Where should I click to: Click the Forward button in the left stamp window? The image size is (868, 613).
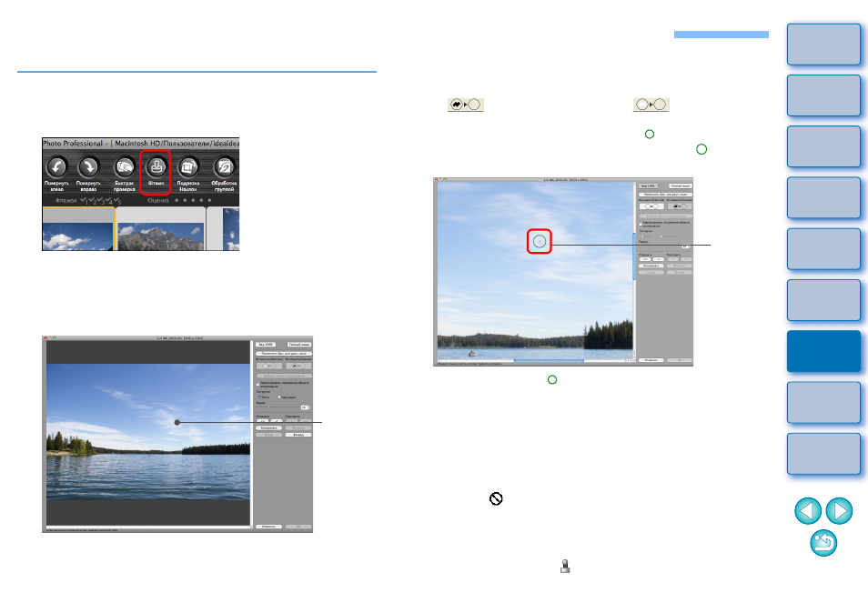click(x=298, y=435)
